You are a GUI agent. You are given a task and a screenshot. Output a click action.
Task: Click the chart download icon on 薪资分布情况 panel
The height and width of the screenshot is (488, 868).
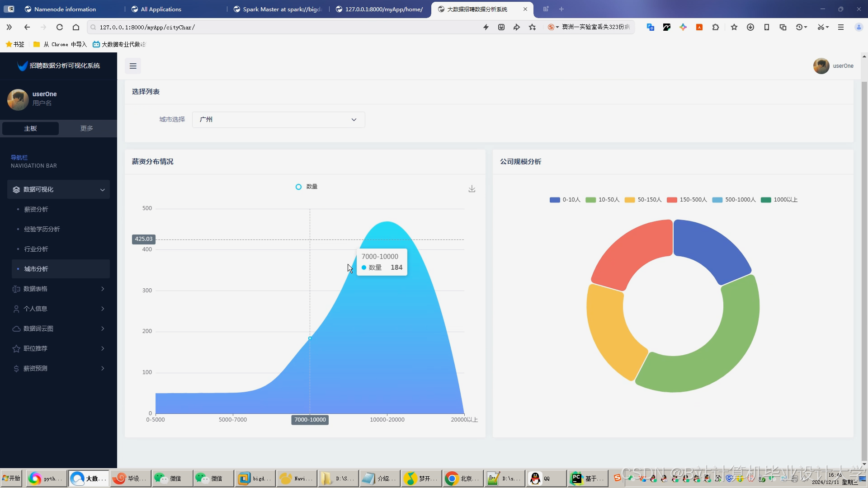click(x=472, y=189)
